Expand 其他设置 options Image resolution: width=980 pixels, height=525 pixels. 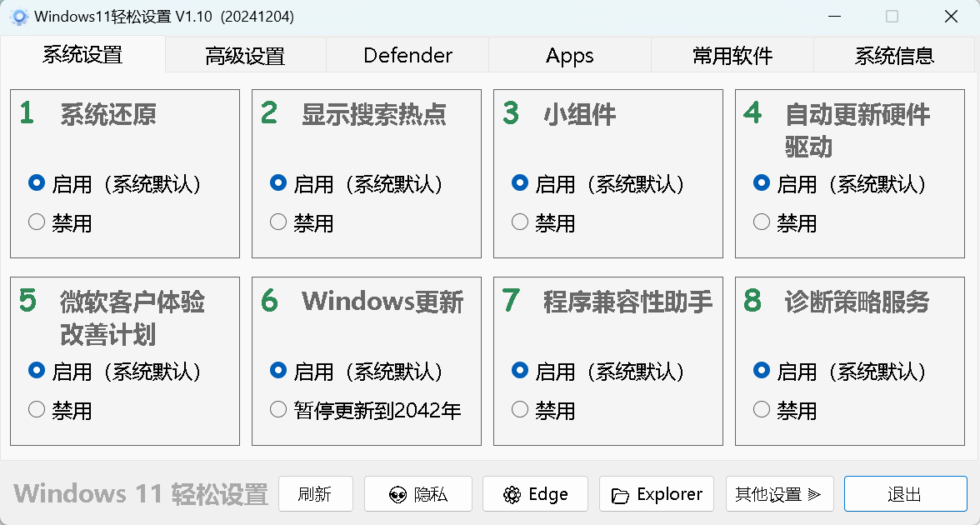click(x=779, y=493)
